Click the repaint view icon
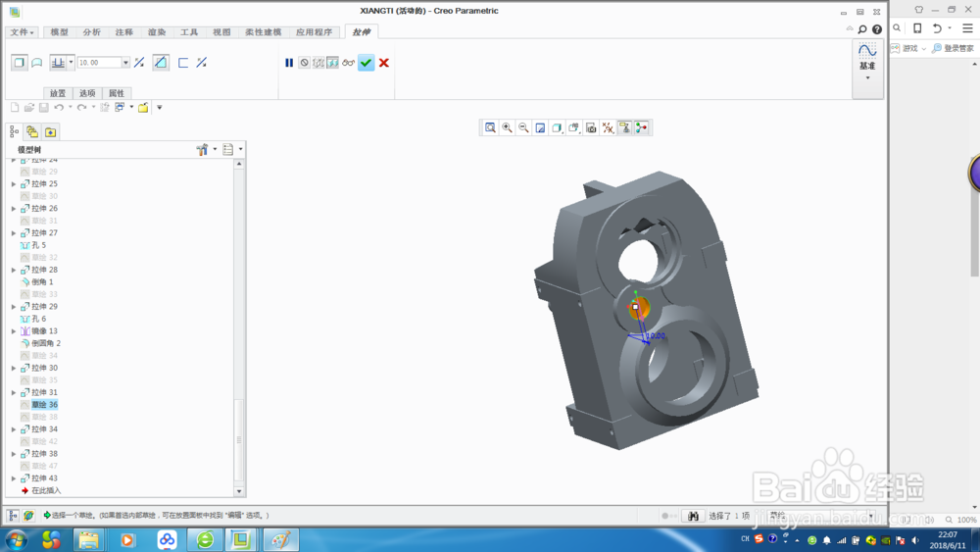The height and width of the screenshot is (552, 980). click(x=540, y=127)
